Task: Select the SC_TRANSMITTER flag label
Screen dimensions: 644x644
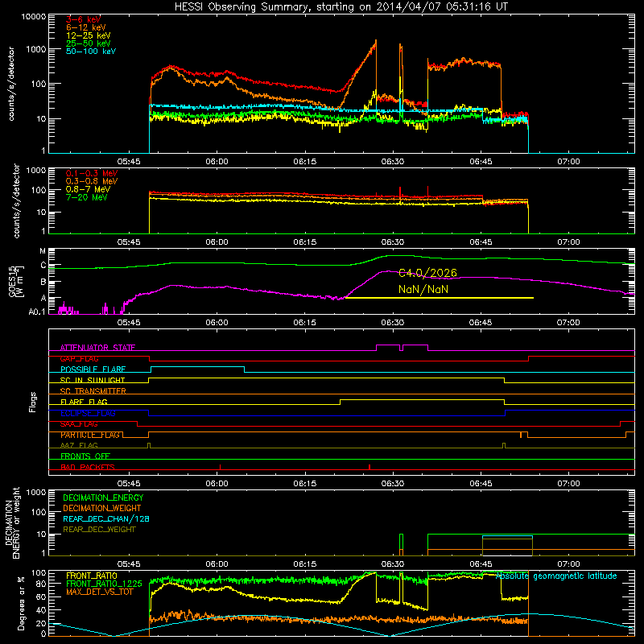Action: click(93, 391)
